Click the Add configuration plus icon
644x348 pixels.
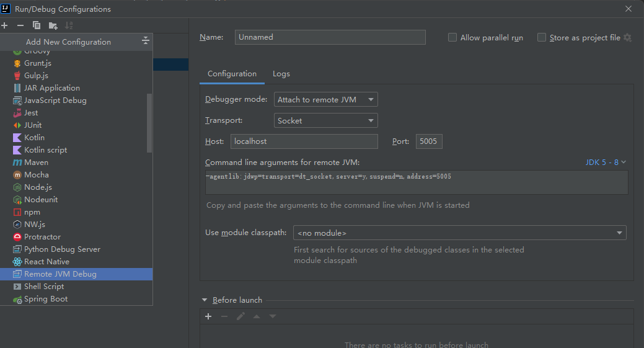click(4, 25)
